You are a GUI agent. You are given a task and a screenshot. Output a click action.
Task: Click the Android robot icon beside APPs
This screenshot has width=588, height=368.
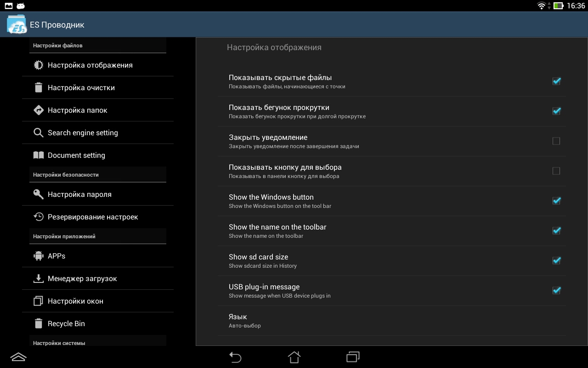(x=39, y=256)
